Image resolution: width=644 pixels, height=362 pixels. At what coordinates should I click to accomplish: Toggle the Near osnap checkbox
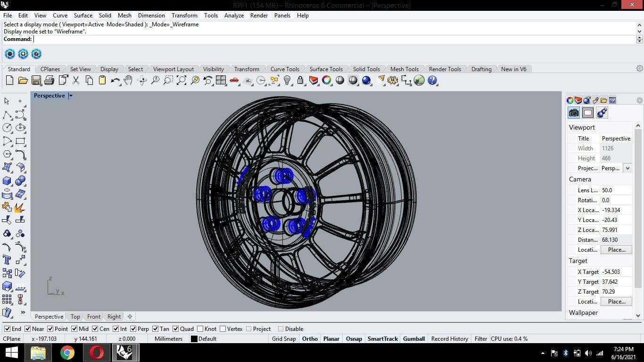click(x=27, y=329)
